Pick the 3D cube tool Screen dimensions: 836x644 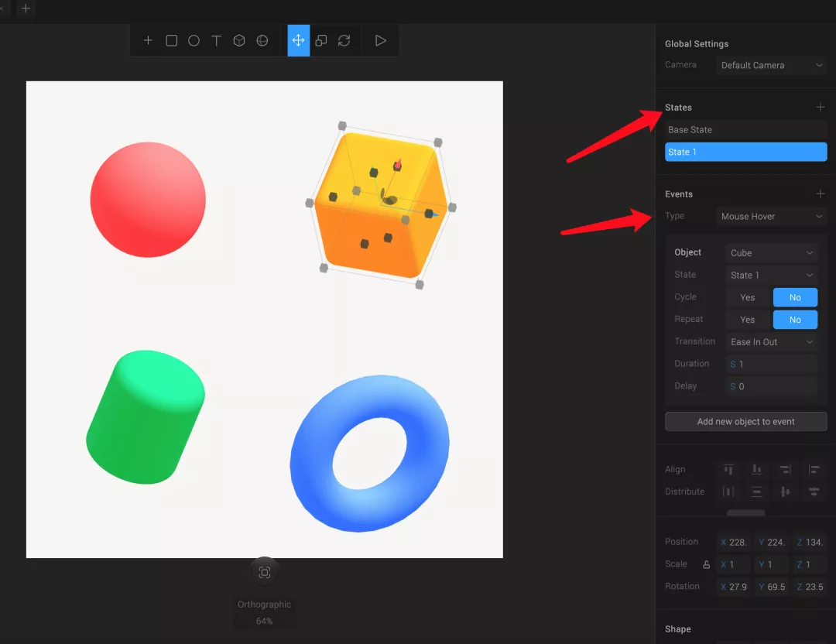(x=240, y=40)
